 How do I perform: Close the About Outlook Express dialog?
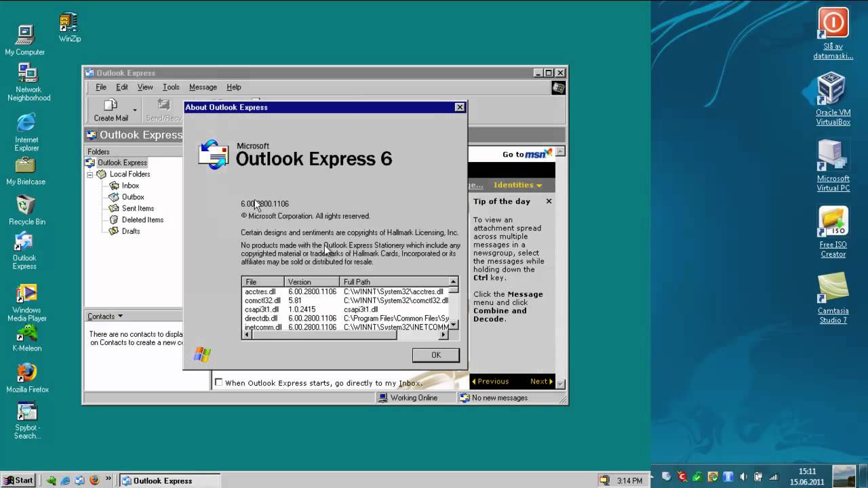pyautogui.click(x=460, y=107)
